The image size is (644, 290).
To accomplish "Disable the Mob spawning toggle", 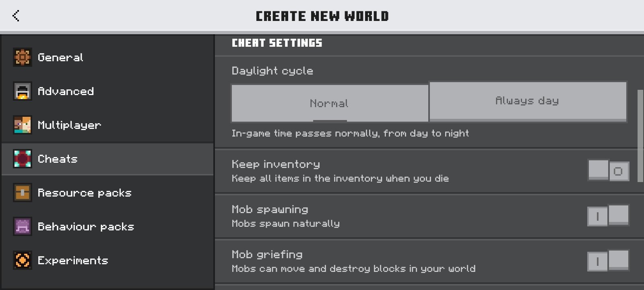I will pyautogui.click(x=608, y=215).
